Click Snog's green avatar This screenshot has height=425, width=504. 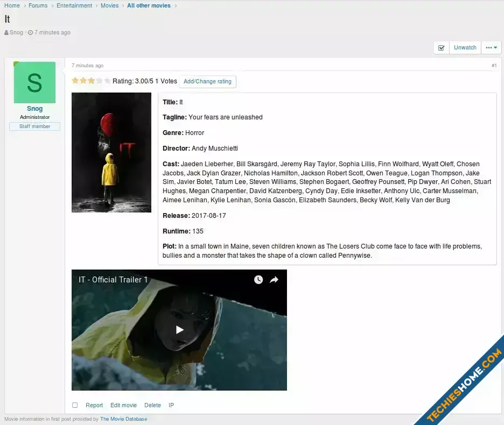[34, 82]
